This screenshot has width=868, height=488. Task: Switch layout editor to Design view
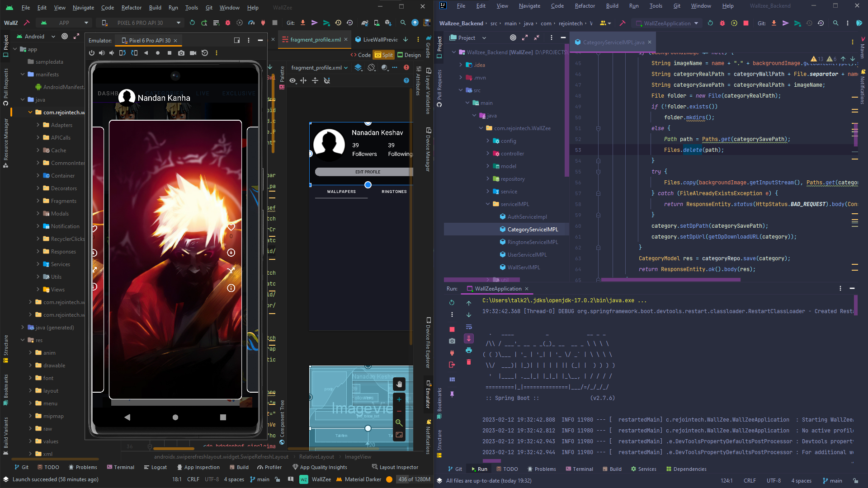pyautogui.click(x=410, y=55)
